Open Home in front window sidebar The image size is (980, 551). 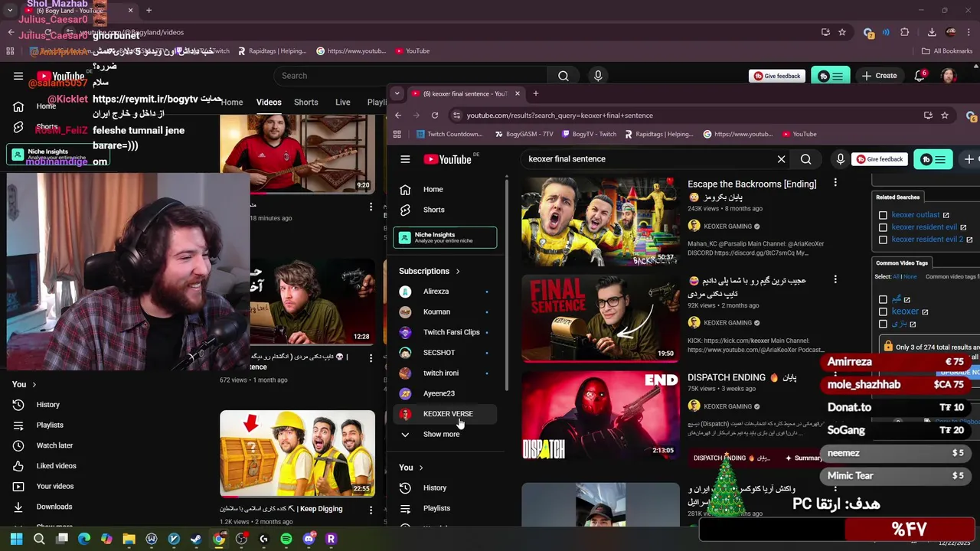tap(445, 189)
